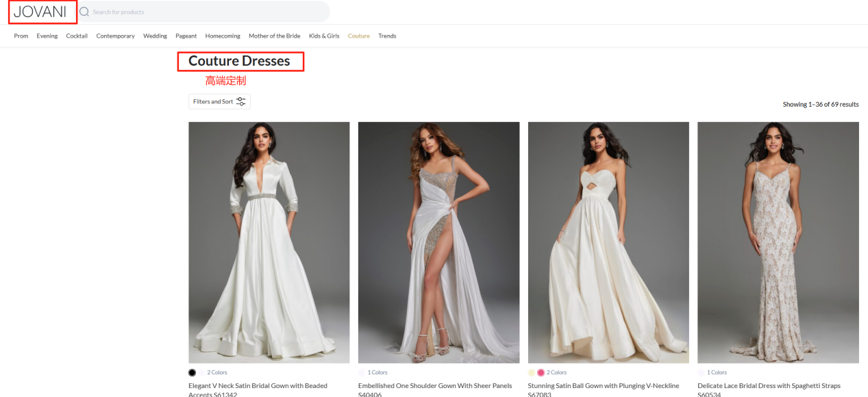Choose the black color swatch for S61342
The width and height of the screenshot is (868, 397).
(x=193, y=372)
